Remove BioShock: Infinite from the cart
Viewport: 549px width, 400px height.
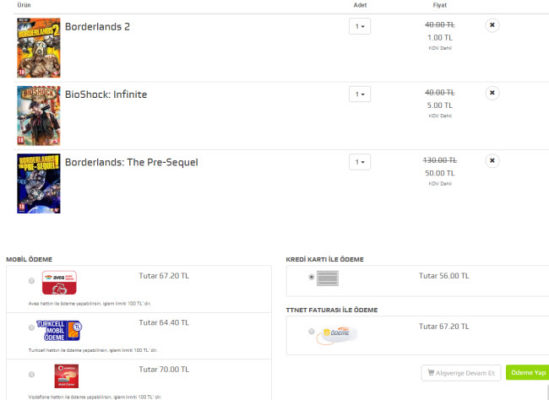tap(492, 93)
